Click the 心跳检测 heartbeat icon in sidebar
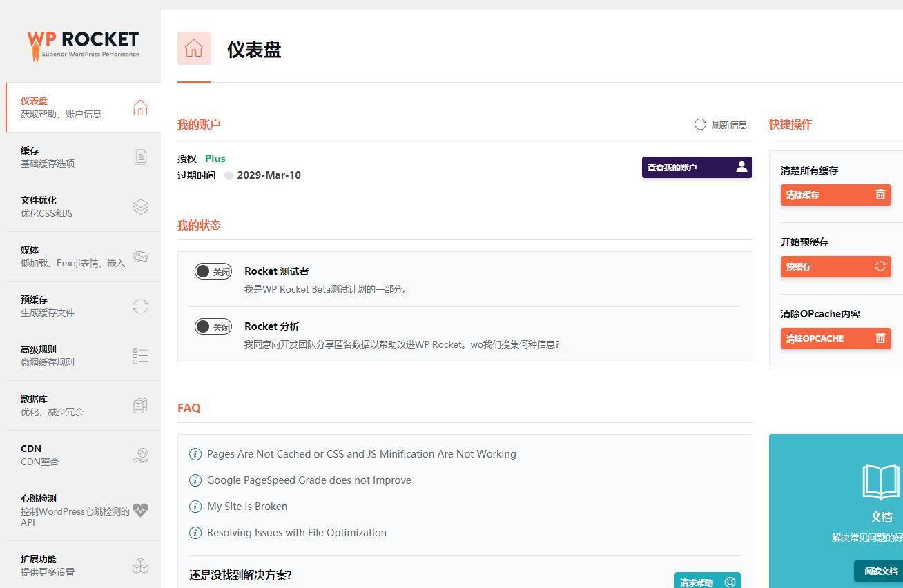The image size is (903, 588). pos(140,509)
